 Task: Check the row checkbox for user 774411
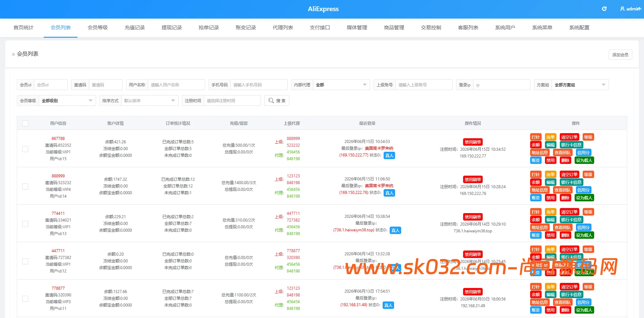click(x=25, y=224)
